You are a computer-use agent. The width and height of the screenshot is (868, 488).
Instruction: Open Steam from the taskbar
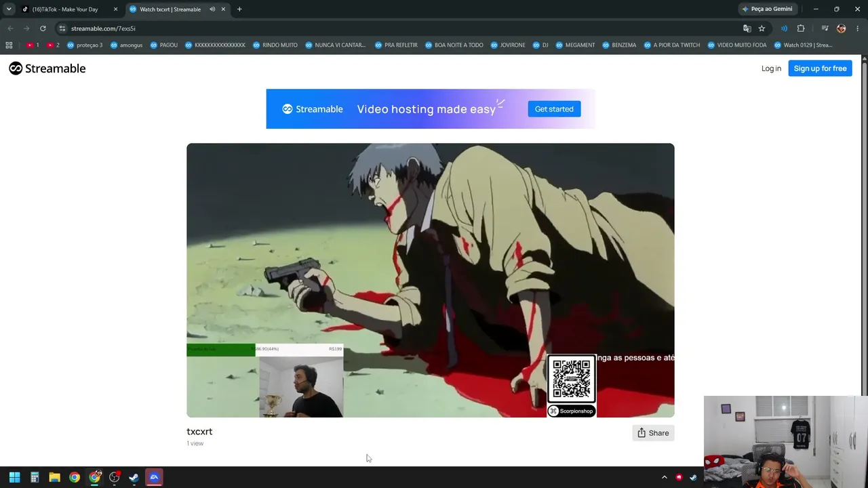[x=134, y=477]
